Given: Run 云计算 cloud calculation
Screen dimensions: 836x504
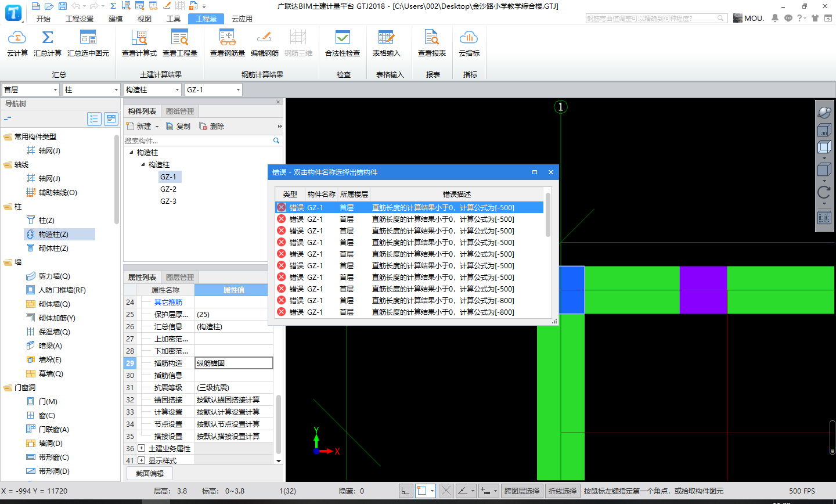Looking at the screenshot, I should click(x=17, y=44).
